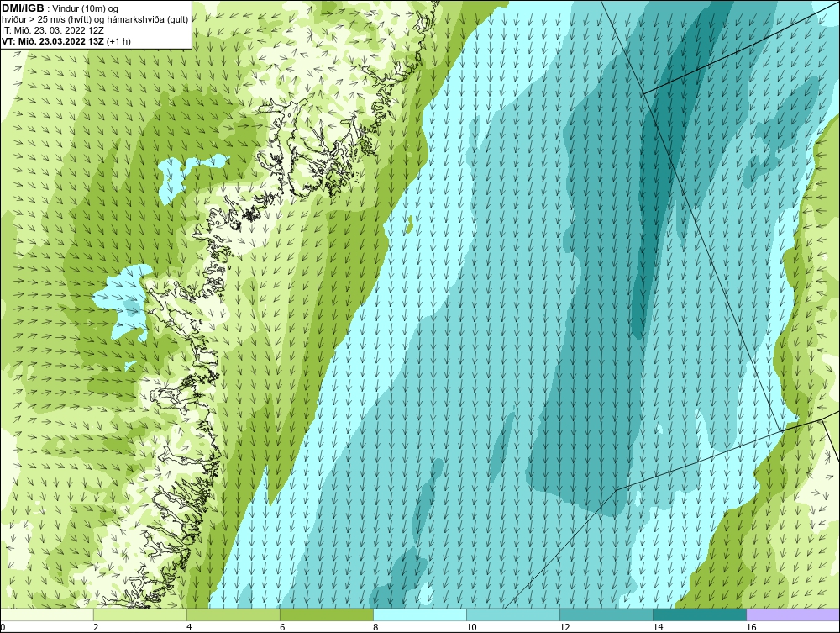The width and height of the screenshot is (840, 633).
Task: Click the legend label '10'
Action: [471, 627]
